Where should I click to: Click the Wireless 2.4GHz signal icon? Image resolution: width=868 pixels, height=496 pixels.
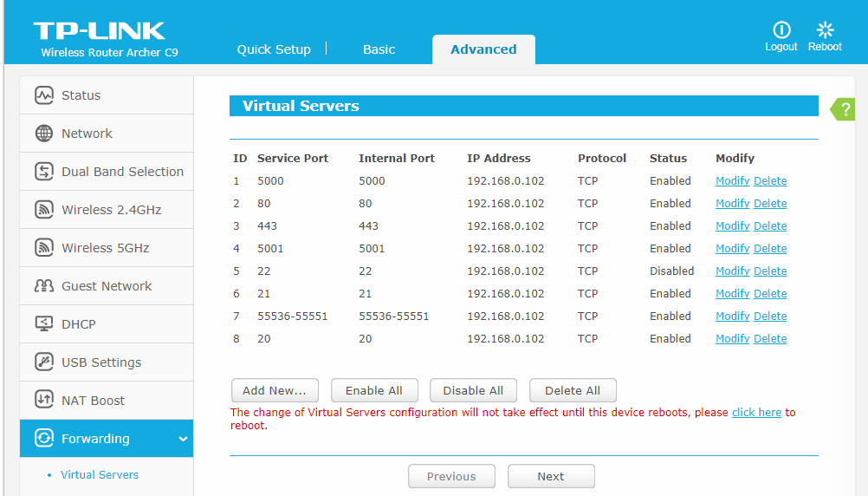coord(44,210)
